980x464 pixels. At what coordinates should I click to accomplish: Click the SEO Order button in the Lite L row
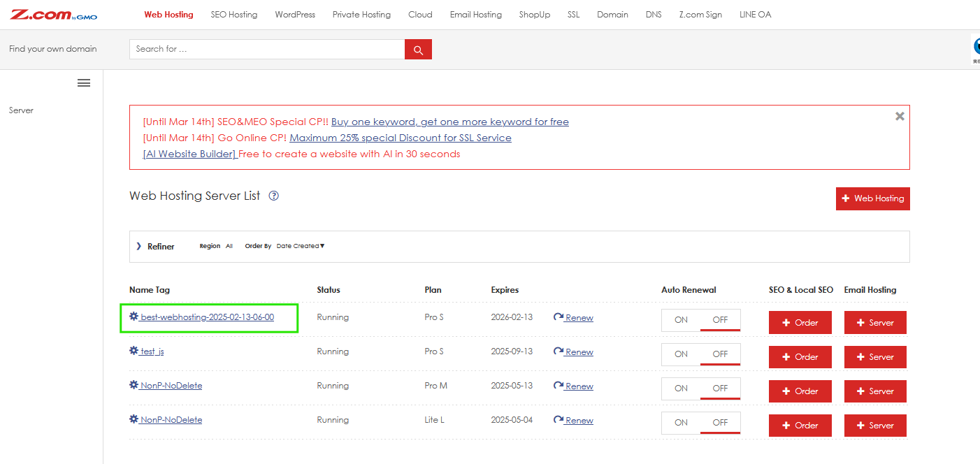coord(800,426)
